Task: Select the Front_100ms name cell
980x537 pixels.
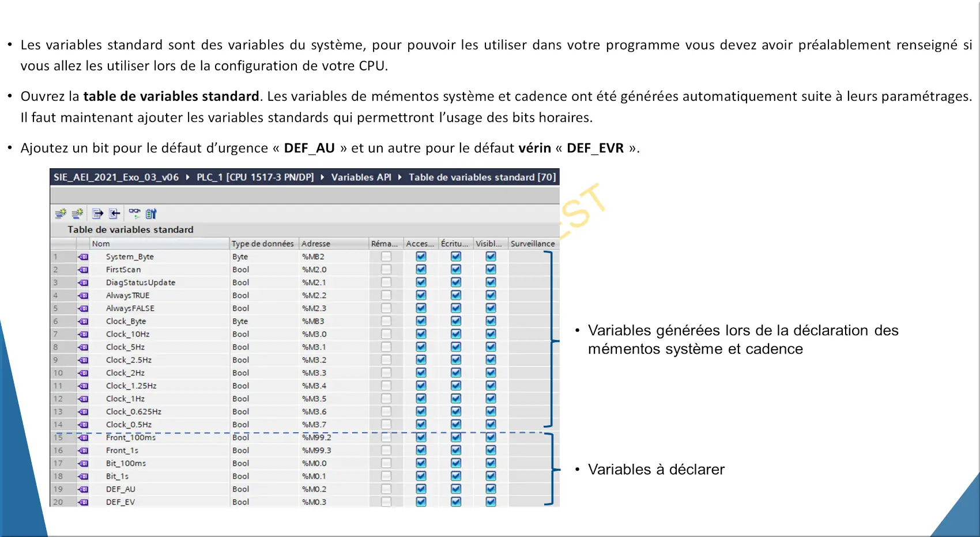Action: tap(160, 438)
